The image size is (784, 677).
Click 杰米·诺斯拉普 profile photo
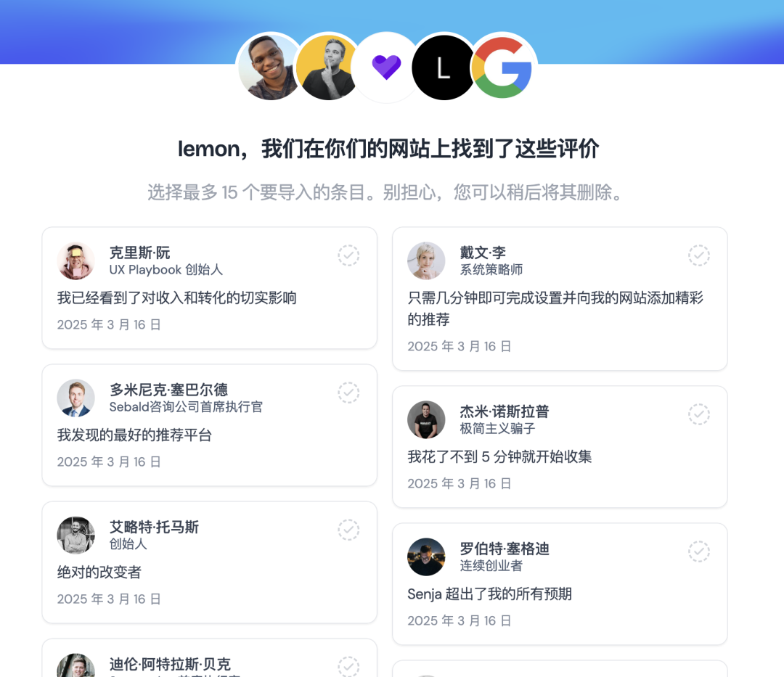pyautogui.click(x=427, y=419)
